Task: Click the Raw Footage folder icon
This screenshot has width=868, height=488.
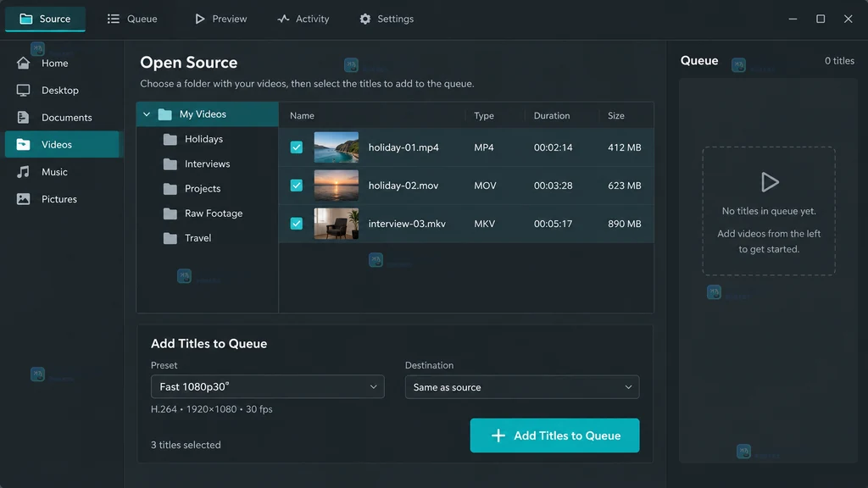Action: tap(170, 213)
